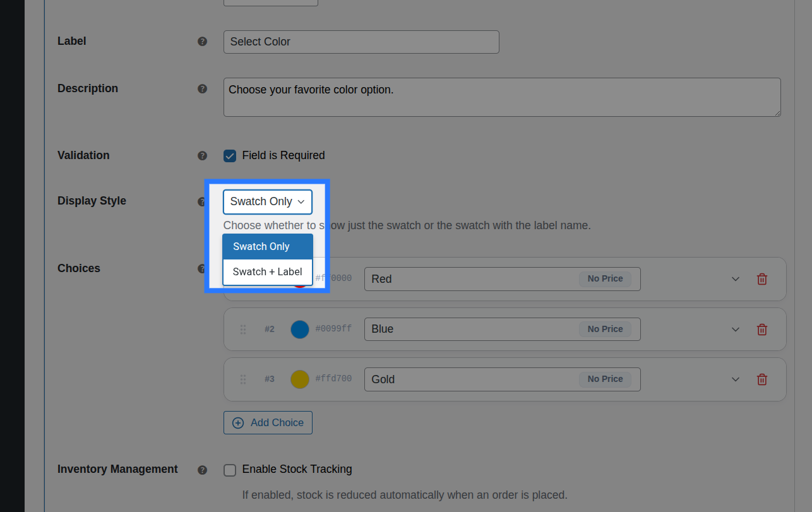Grab drag handle of Gold choice row
812x512 pixels.
coord(243,379)
